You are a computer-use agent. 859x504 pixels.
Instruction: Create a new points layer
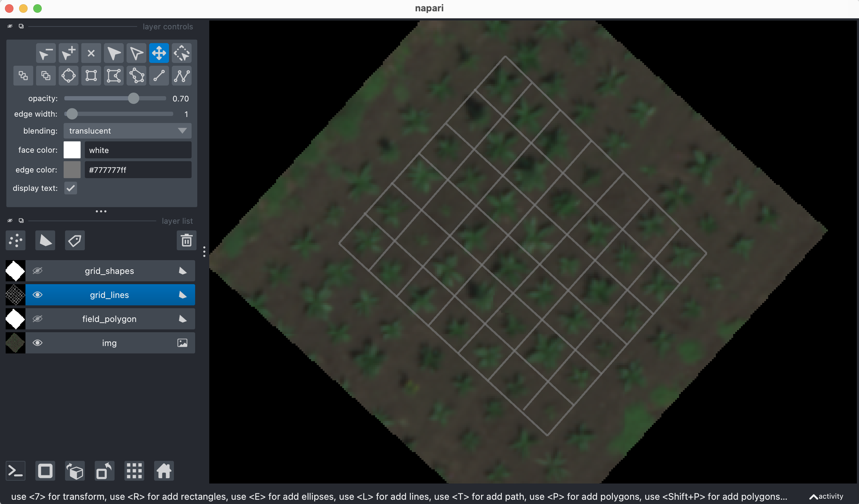coord(16,241)
